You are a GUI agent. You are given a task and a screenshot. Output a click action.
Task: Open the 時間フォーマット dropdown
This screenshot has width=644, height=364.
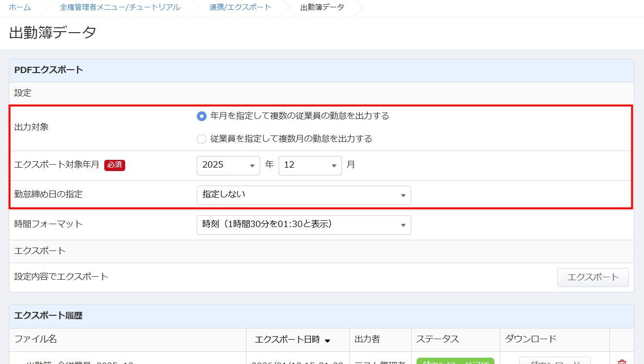click(303, 225)
